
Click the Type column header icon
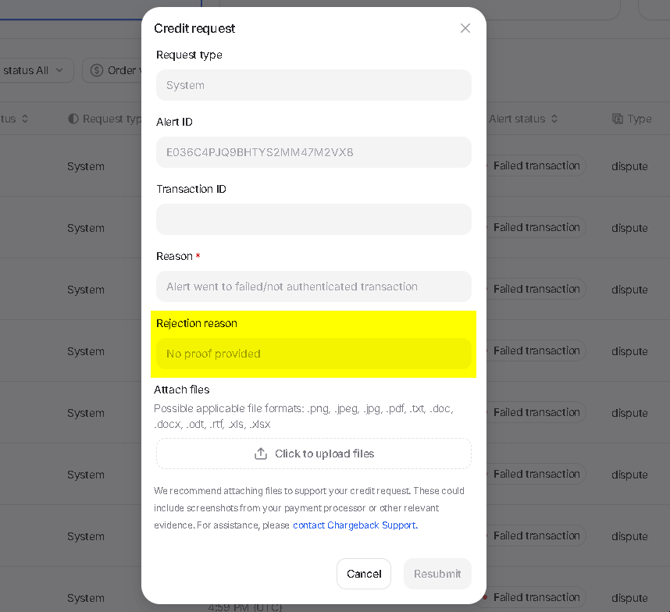[617, 119]
